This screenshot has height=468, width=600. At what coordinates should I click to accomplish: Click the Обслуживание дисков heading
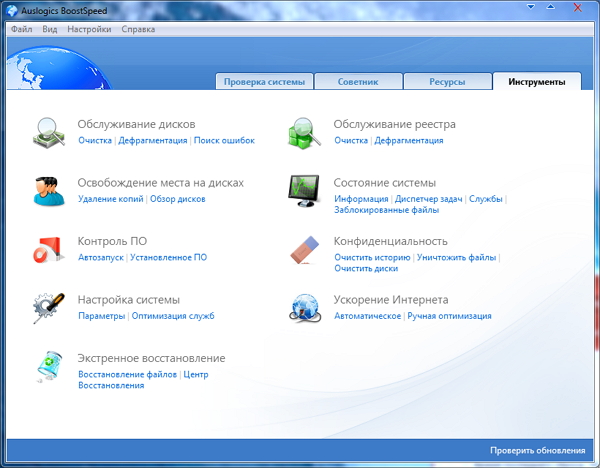point(136,124)
